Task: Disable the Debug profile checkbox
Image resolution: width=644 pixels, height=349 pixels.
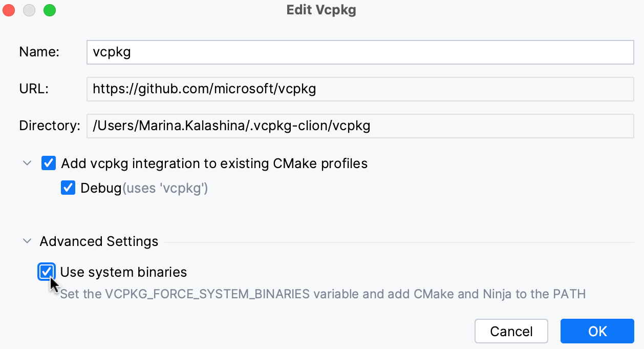Action: 68,188
